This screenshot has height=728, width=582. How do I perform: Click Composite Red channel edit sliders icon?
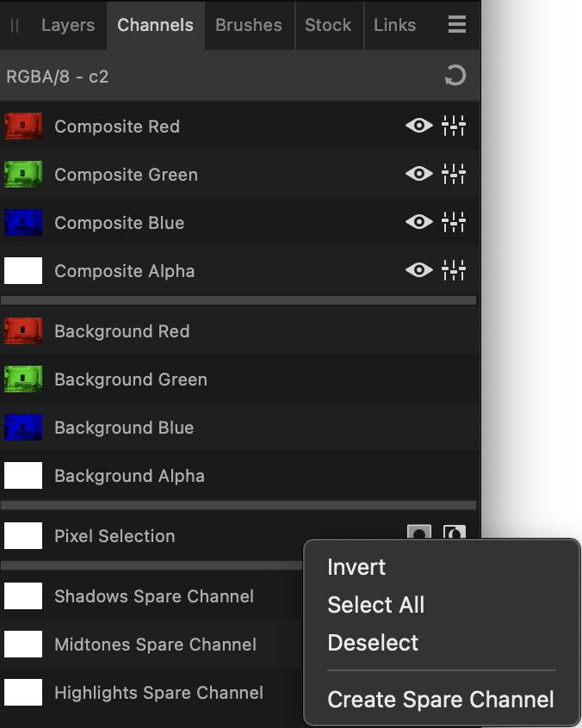454,126
